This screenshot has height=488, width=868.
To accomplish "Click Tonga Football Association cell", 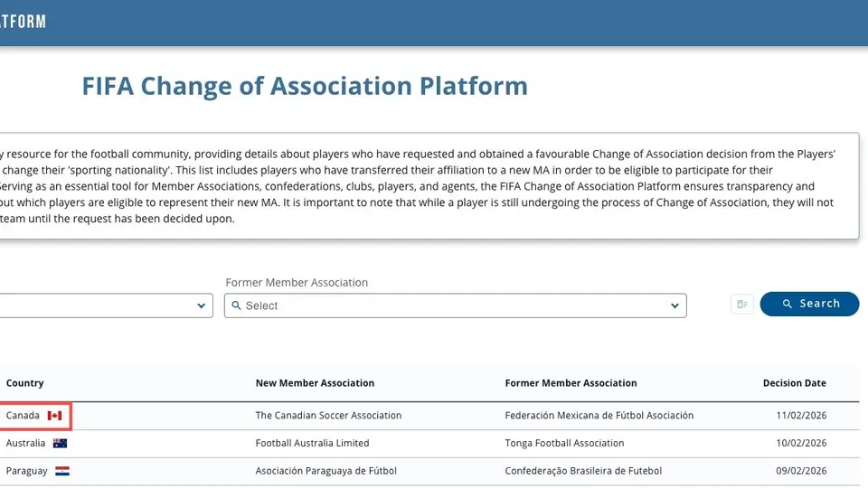I will 564,443.
